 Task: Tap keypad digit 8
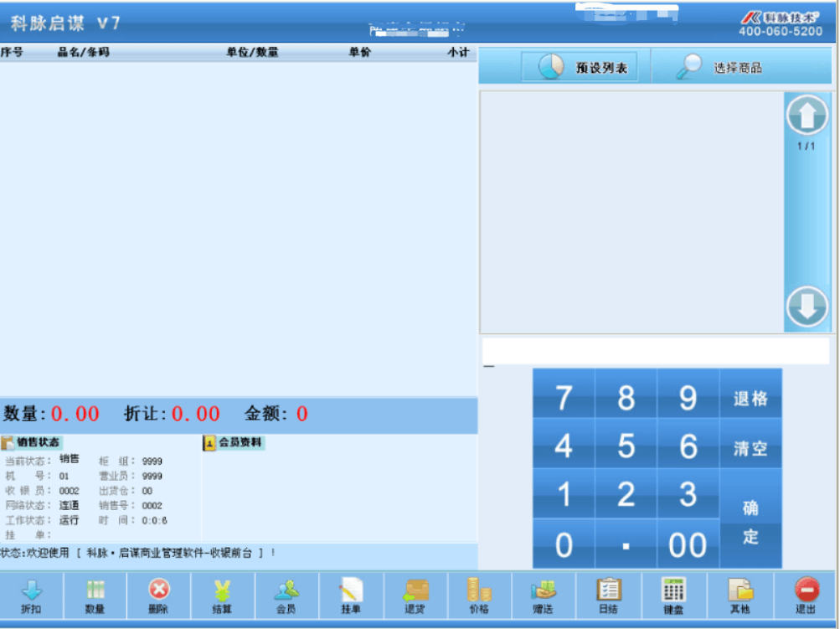click(626, 394)
